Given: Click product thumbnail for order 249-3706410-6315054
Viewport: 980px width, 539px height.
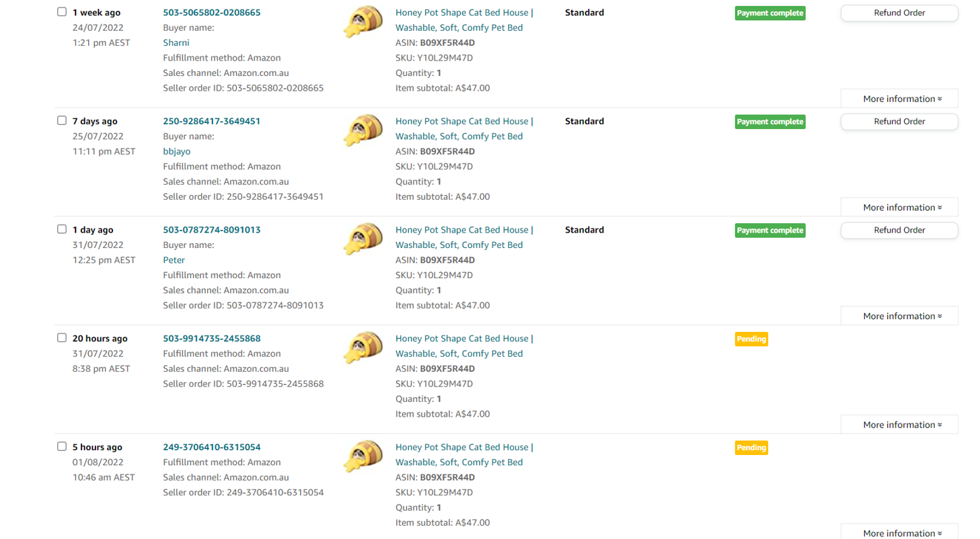Looking at the screenshot, I should 363,457.
